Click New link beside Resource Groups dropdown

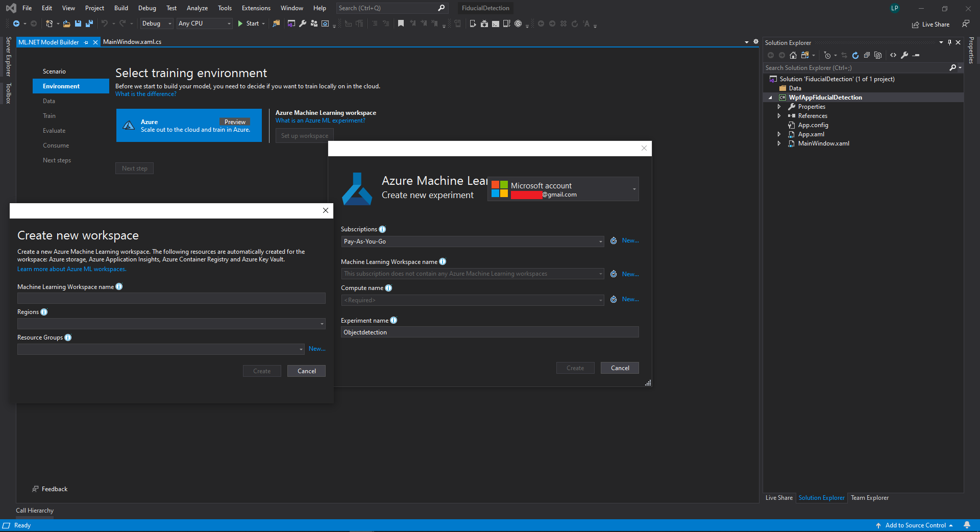pos(317,349)
